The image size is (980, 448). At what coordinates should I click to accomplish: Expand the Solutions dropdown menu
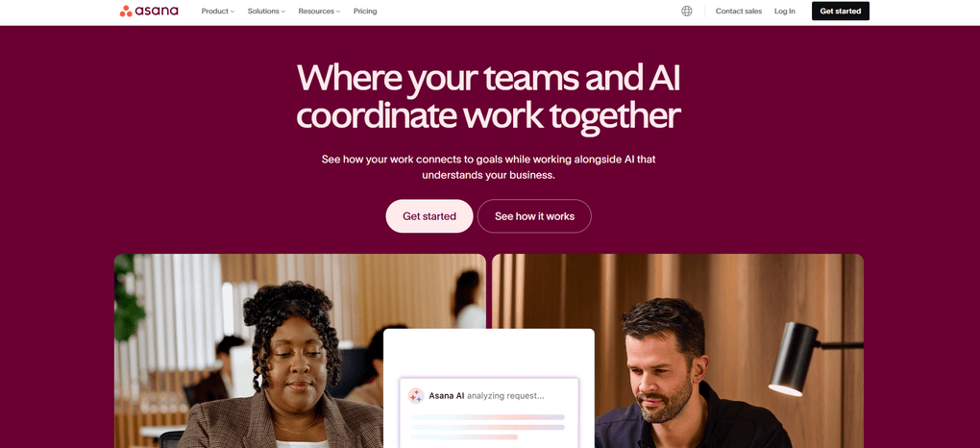click(x=266, y=12)
